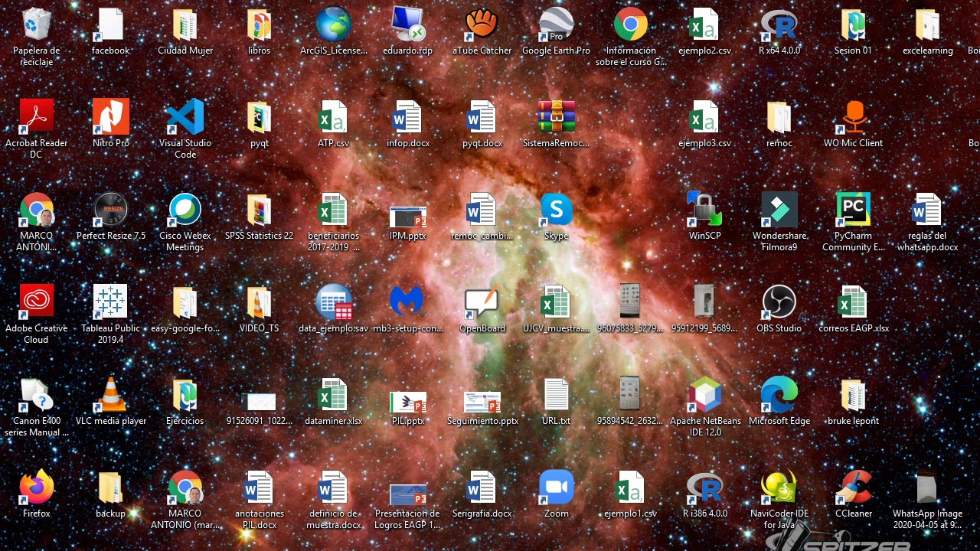Select the 'reglas del whatsapp.docx' document

pos(927,210)
